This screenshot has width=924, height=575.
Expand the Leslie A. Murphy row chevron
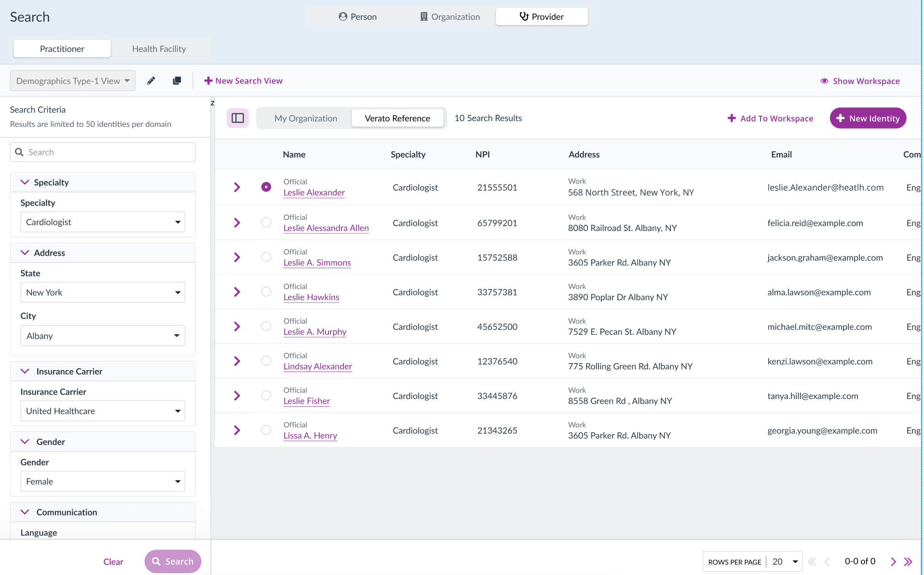pyautogui.click(x=237, y=327)
